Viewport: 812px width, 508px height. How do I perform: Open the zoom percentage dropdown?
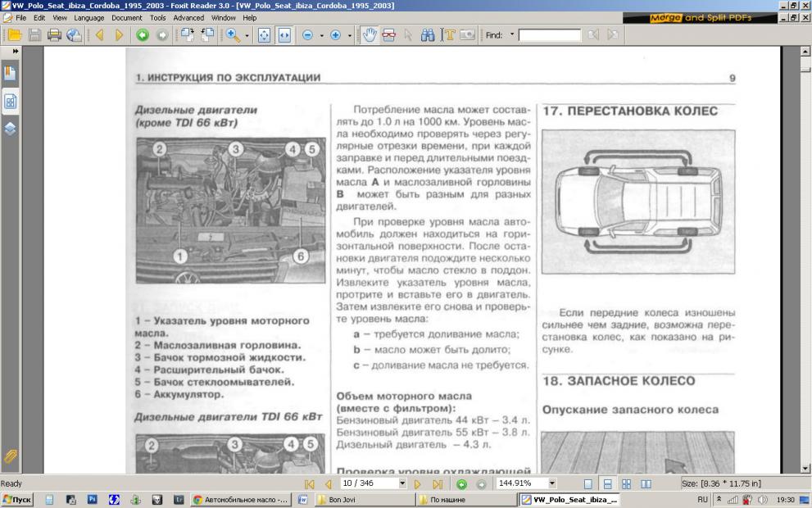pyautogui.click(x=551, y=484)
